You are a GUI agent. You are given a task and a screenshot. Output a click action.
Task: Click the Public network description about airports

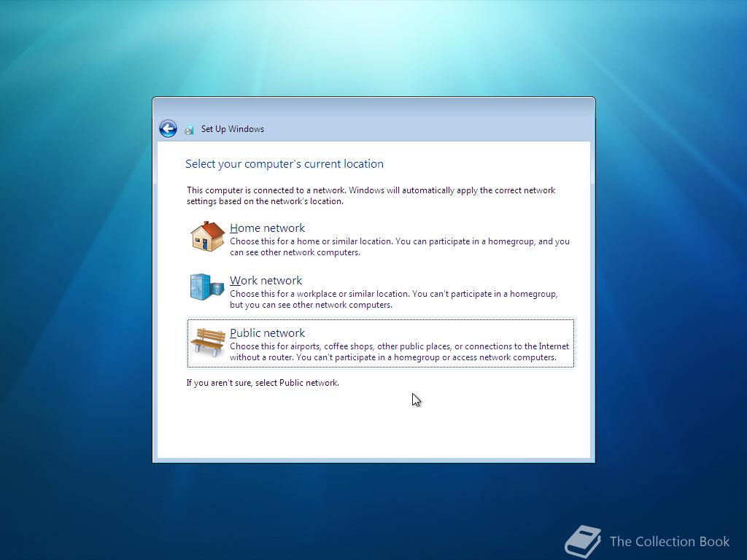399,351
